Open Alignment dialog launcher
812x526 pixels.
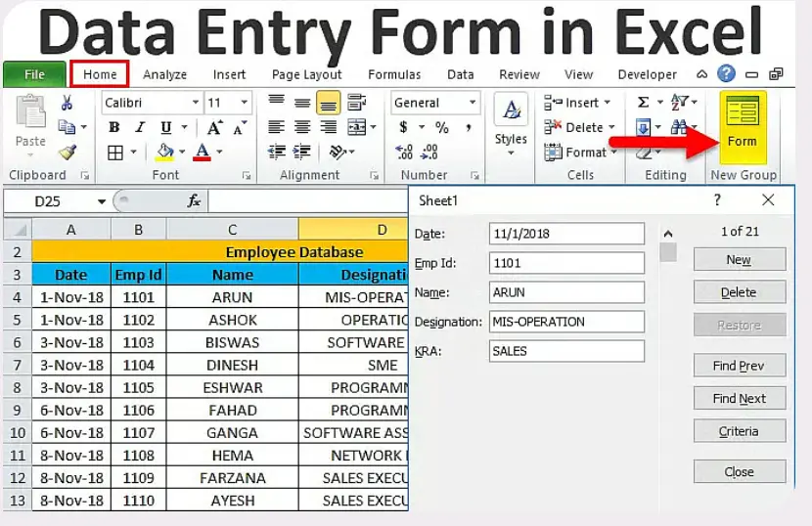(374, 176)
